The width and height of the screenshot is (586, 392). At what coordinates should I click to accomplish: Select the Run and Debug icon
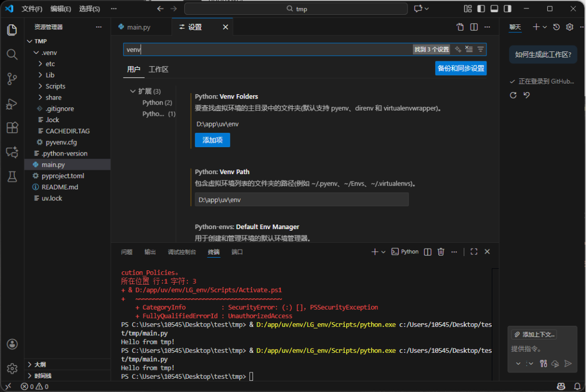click(x=12, y=103)
